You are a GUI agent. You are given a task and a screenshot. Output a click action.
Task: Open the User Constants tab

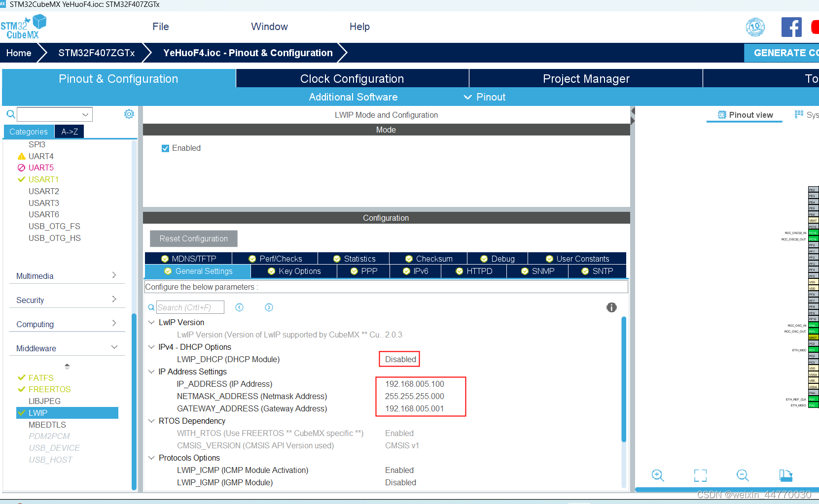pos(577,259)
